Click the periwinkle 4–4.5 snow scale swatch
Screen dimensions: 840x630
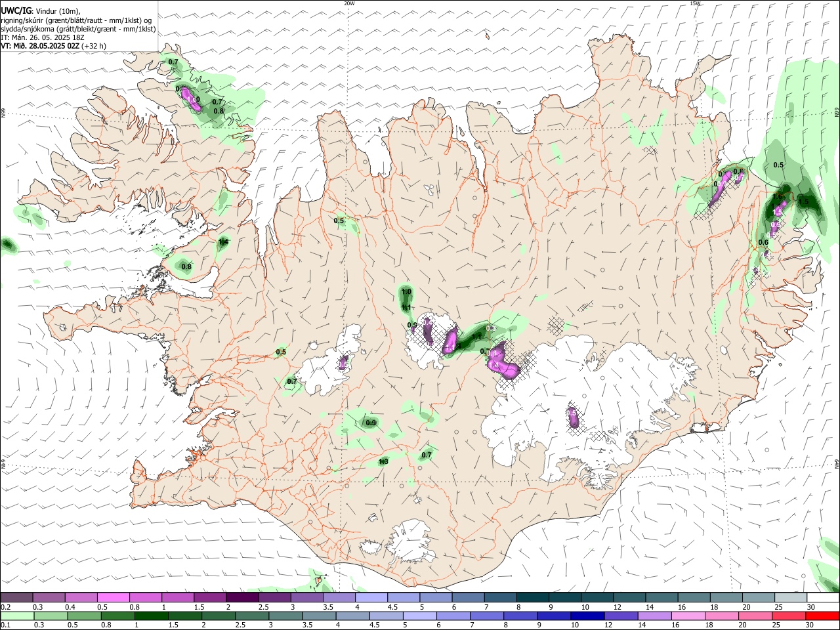click(371, 598)
